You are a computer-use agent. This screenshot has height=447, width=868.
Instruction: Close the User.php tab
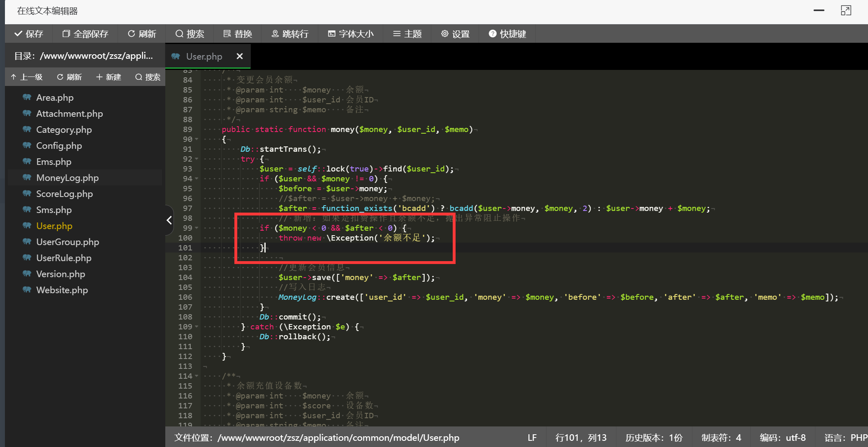240,56
